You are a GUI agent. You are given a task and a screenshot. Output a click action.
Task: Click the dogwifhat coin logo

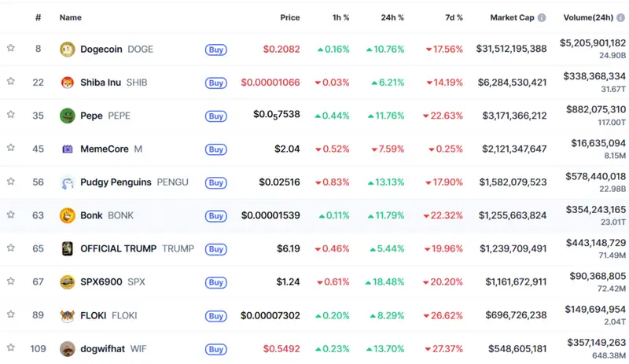(x=68, y=349)
